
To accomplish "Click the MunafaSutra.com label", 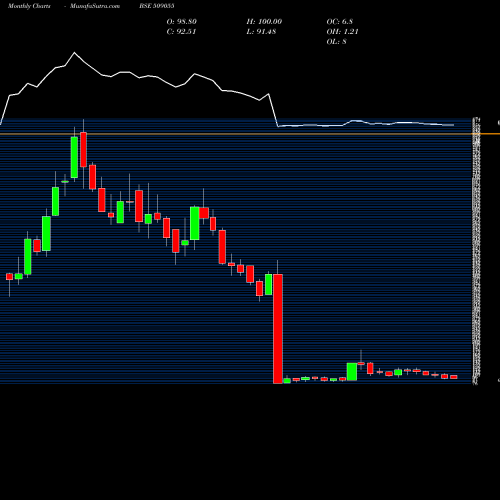I will pos(95,6).
